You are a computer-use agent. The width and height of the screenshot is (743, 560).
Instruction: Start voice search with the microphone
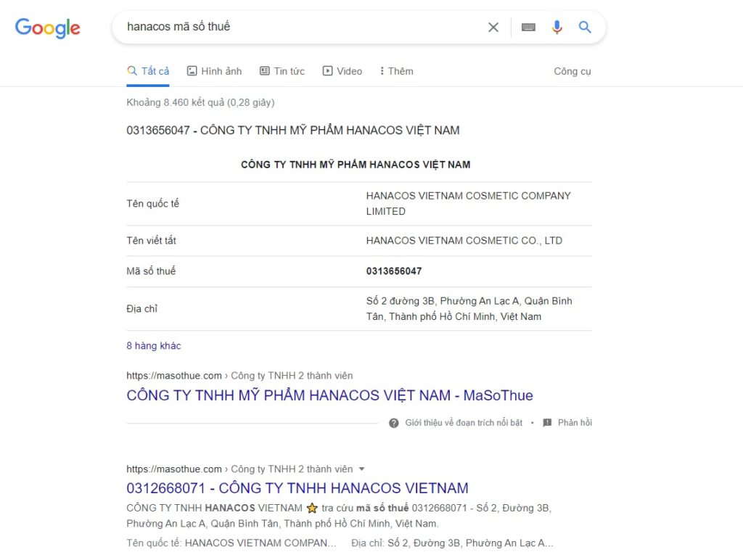(557, 28)
